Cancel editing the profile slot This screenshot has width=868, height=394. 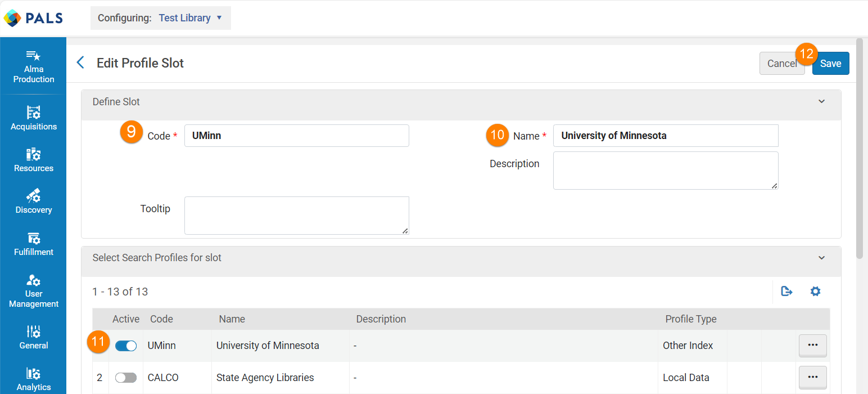782,64
